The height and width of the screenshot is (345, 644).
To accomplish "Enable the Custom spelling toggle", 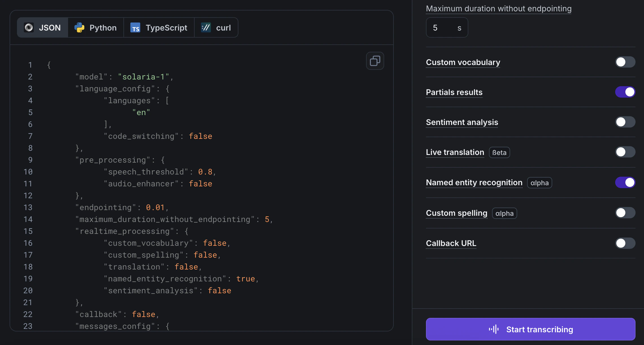I will tap(625, 213).
